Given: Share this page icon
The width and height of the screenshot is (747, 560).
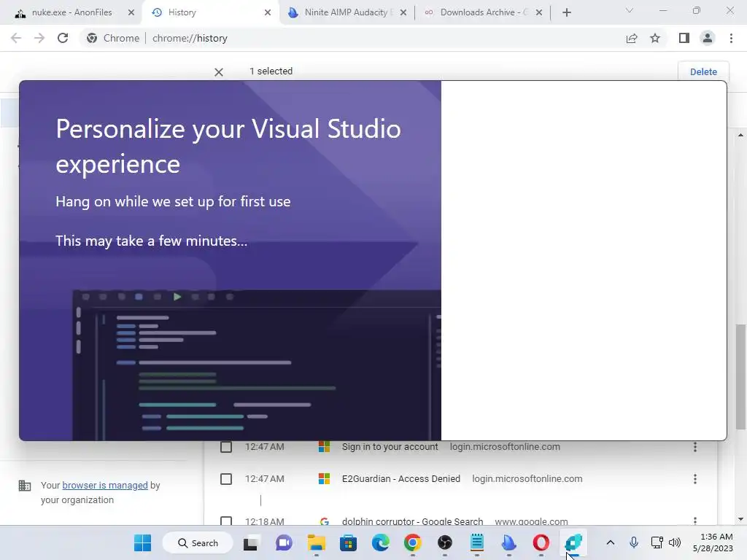Looking at the screenshot, I should coord(632,38).
